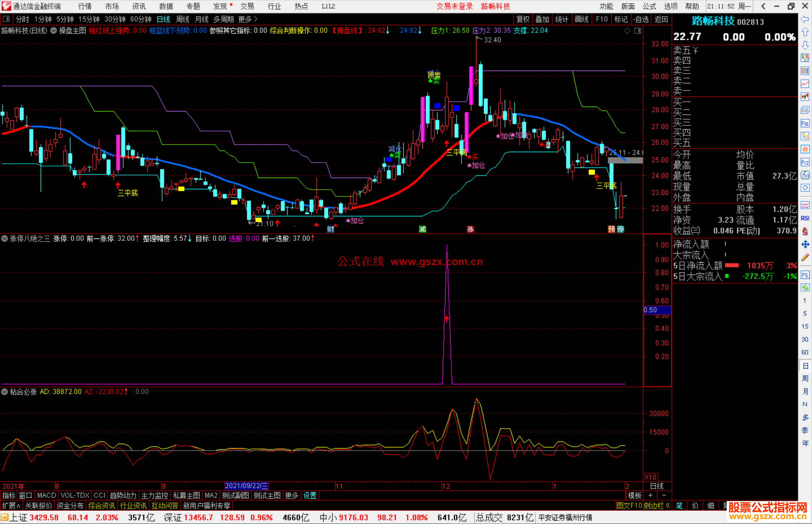Toggle the panel layout icon before 分时

tap(6, 19)
